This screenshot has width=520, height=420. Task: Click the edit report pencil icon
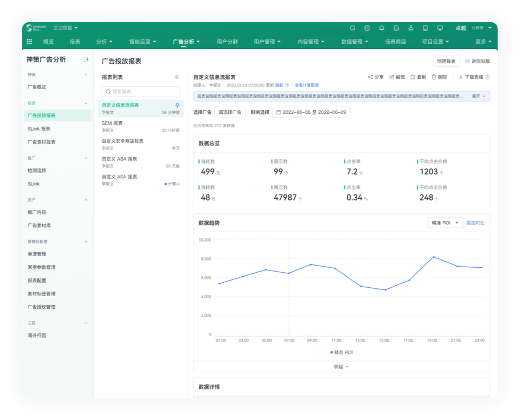(x=392, y=77)
